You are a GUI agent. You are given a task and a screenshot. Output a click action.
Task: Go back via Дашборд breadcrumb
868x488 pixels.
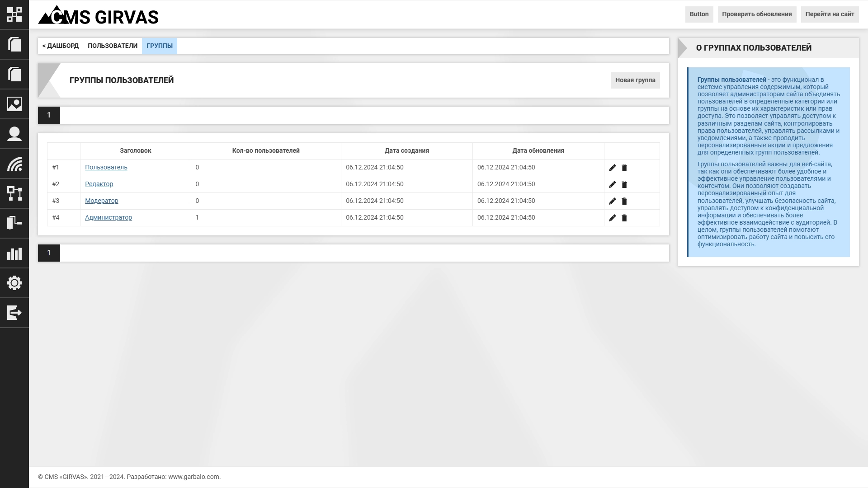coord(61,46)
